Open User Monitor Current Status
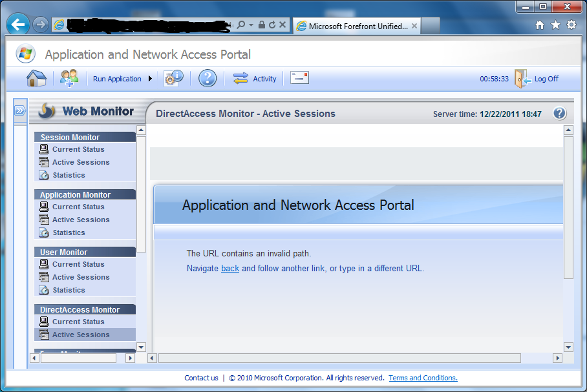Viewport: 587px width, 392px height. click(78, 264)
